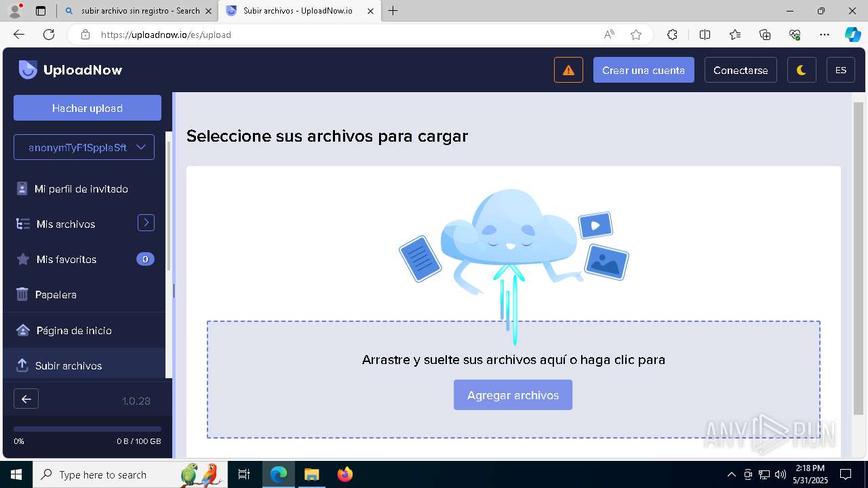
Task: Click the UploadNow logo icon
Action: (28, 70)
